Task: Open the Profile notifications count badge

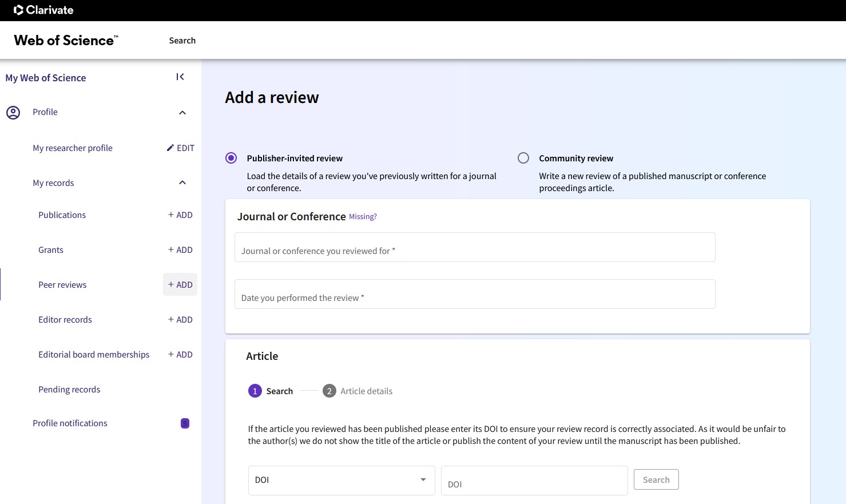Action: click(x=185, y=423)
